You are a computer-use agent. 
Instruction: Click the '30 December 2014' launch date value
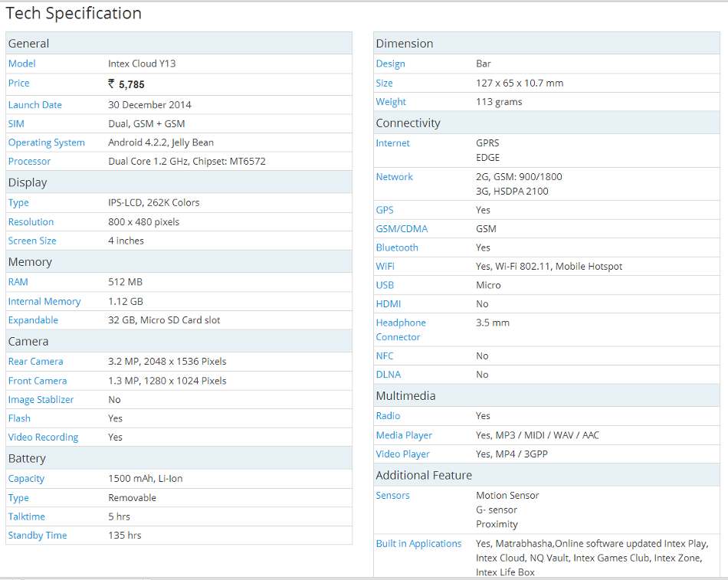tap(149, 105)
